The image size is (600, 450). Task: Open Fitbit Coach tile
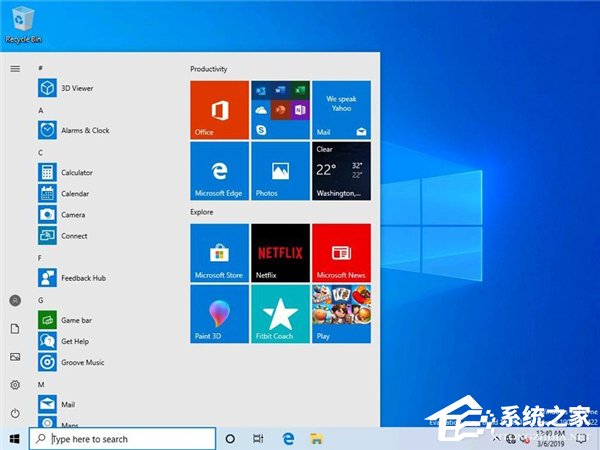click(280, 315)
